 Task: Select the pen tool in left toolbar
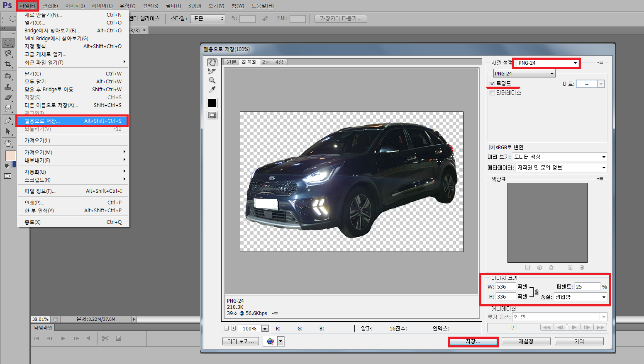click(8, 121)
